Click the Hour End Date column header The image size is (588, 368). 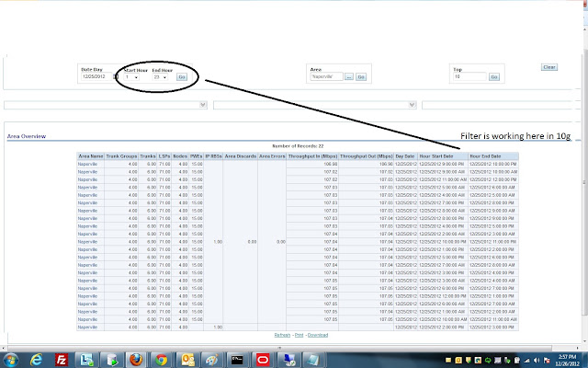pos(493,156)
